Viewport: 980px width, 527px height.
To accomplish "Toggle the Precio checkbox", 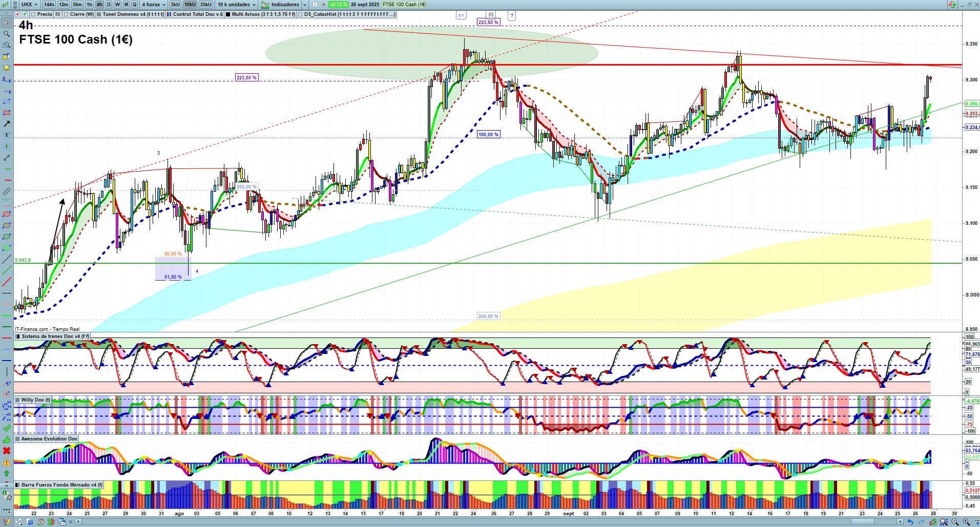I will (33, 14).
